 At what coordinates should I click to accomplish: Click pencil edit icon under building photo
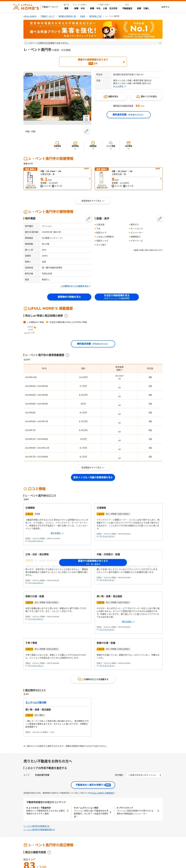(x=86, y=131)
